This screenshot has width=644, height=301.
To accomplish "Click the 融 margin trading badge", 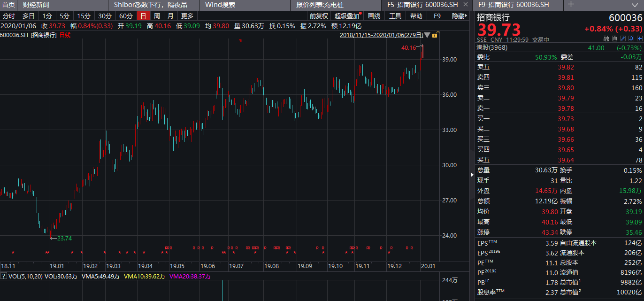I will (x=606, y=39).
